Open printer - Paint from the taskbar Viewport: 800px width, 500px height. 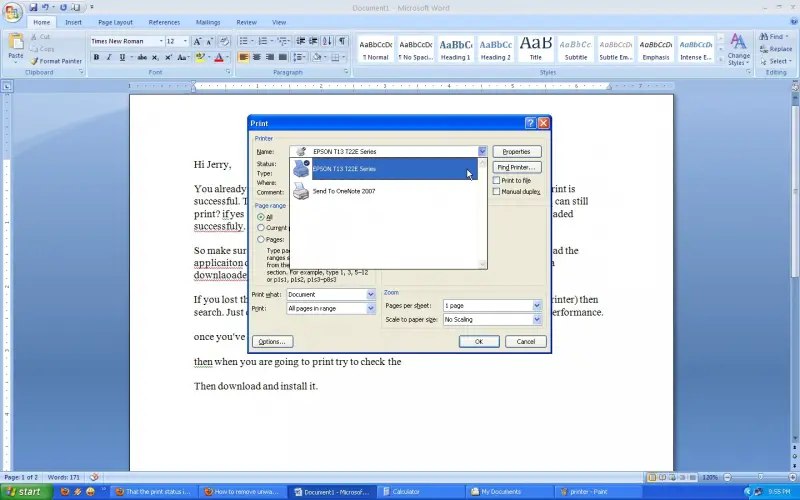[x=599, y=492]
